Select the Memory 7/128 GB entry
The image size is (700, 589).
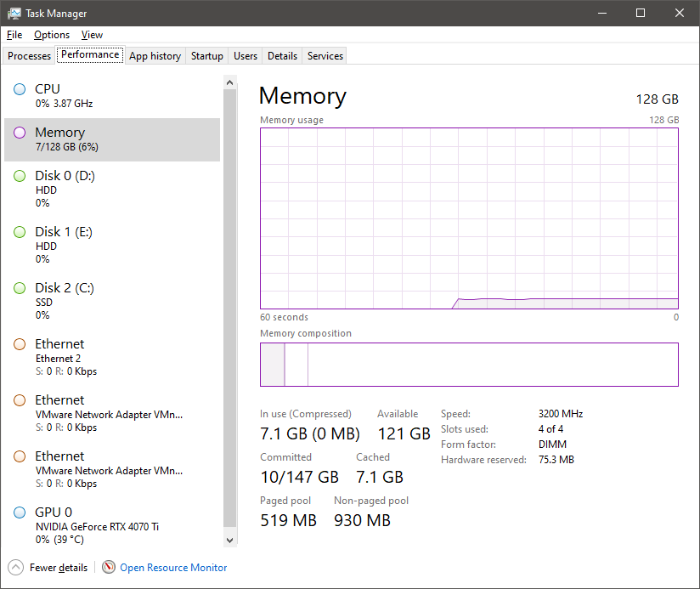pos(112,139)
